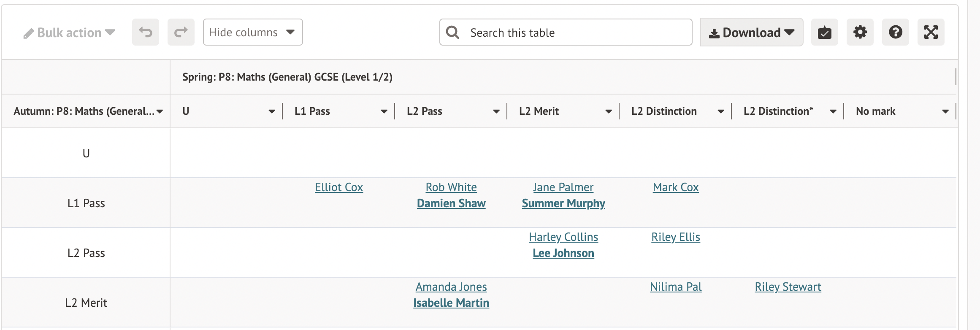Screen dimensions: 980x330
Task: Open Elliot Cox's student link
Action: coord(338,187)
